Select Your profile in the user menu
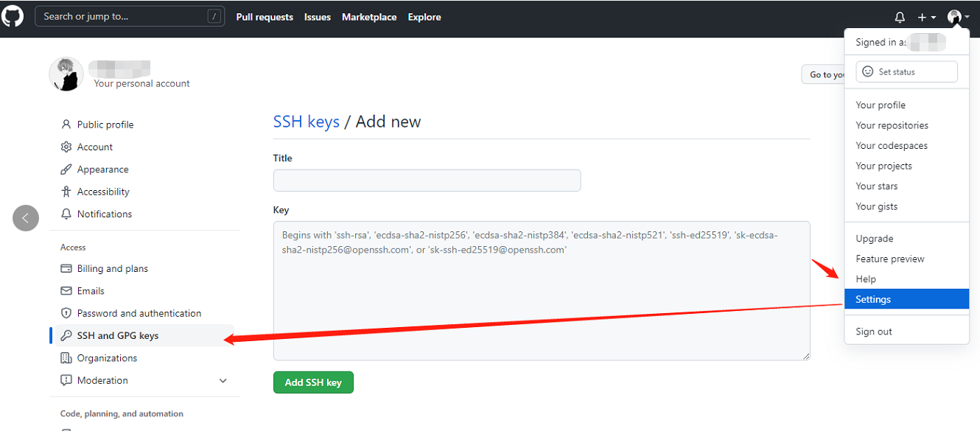This screenshot has width=980, height=431. pos(906,105)
